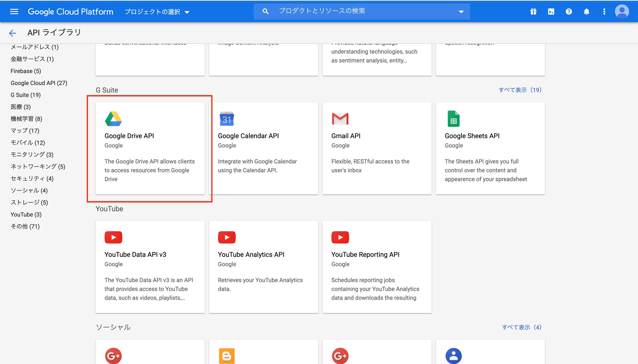Select the G Suite (19) category
638x364 pixels.
25,95
